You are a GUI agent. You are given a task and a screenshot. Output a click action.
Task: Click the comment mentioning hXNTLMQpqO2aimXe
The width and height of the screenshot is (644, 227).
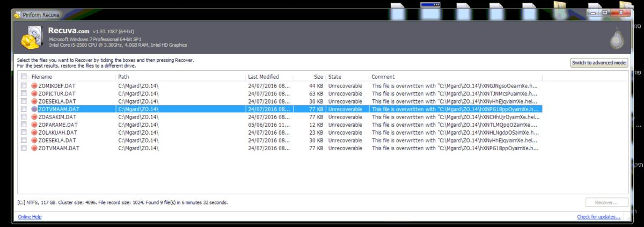click(455, 125)
